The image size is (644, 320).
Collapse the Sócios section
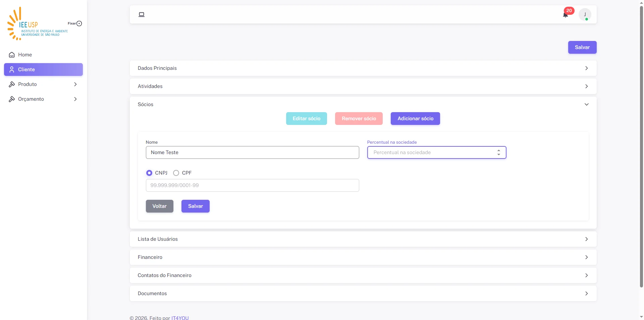tap(363, 104)
